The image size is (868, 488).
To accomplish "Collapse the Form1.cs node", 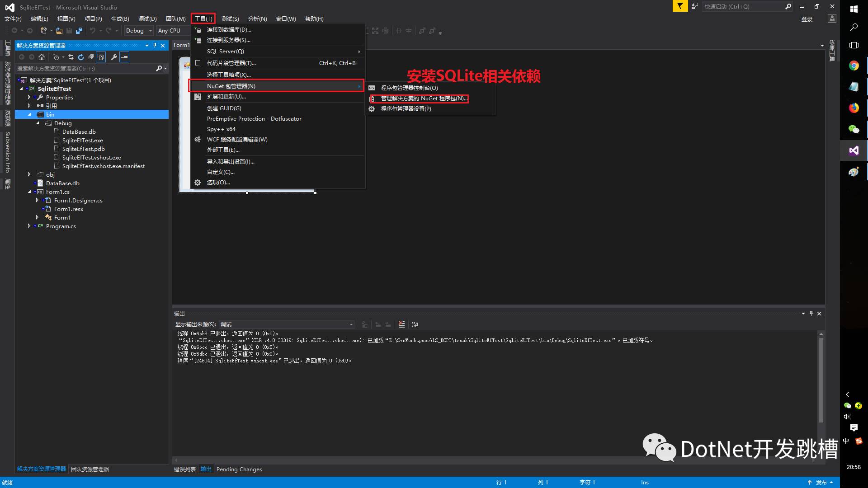I will coord(29,192).
